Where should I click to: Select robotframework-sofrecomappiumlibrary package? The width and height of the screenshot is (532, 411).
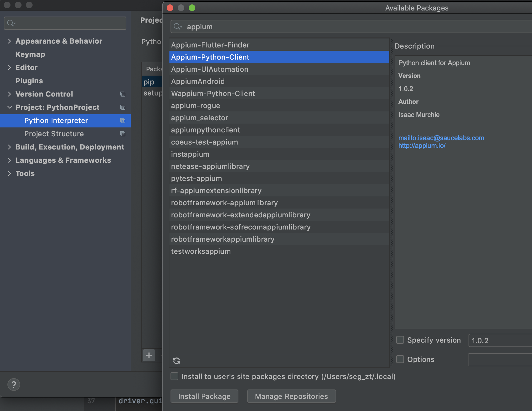[x=279, y=227]
